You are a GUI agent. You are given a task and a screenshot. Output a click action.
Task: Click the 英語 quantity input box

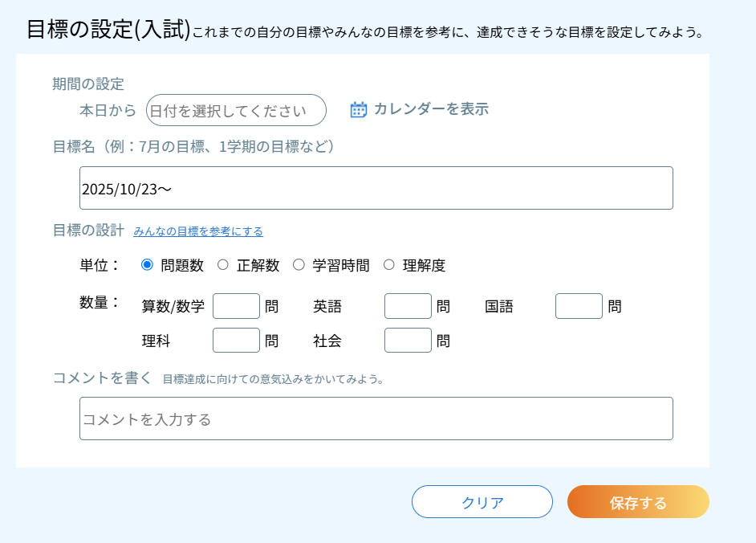click(x=408, y=306)
